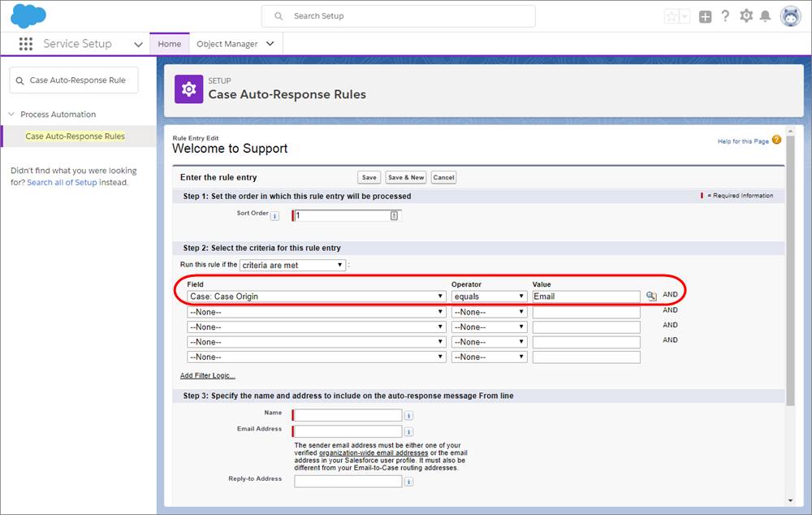This screenshot has width=812, height=515.
Task: Click the Add Filter Logic link
Action: tap(207, 375)
